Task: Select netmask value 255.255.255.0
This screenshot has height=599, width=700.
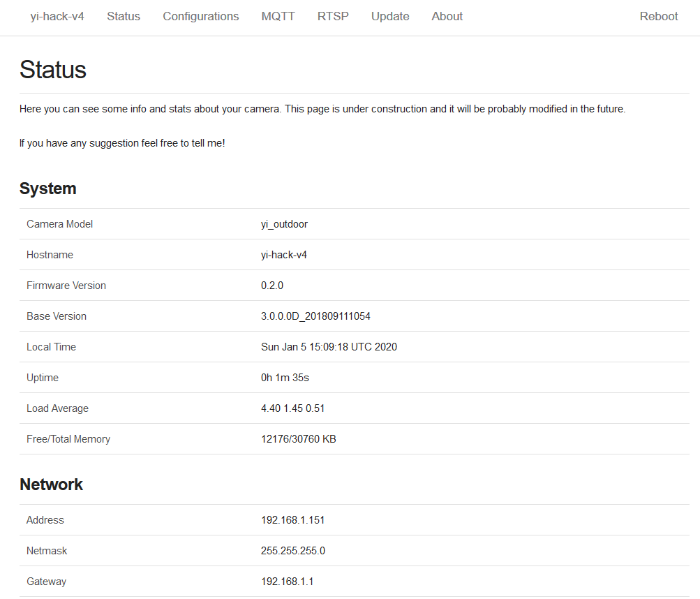Action: tap(293, 551)
